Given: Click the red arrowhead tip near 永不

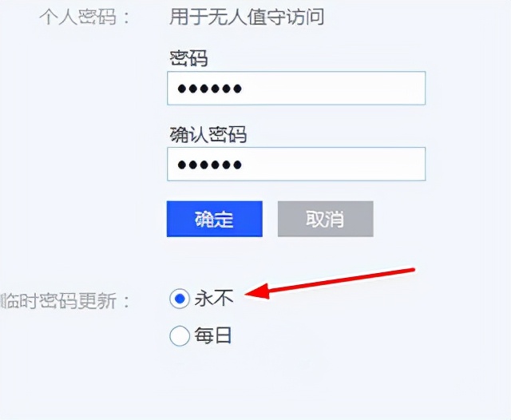Looking at the screenshot, I should click(x=248, y=294).
